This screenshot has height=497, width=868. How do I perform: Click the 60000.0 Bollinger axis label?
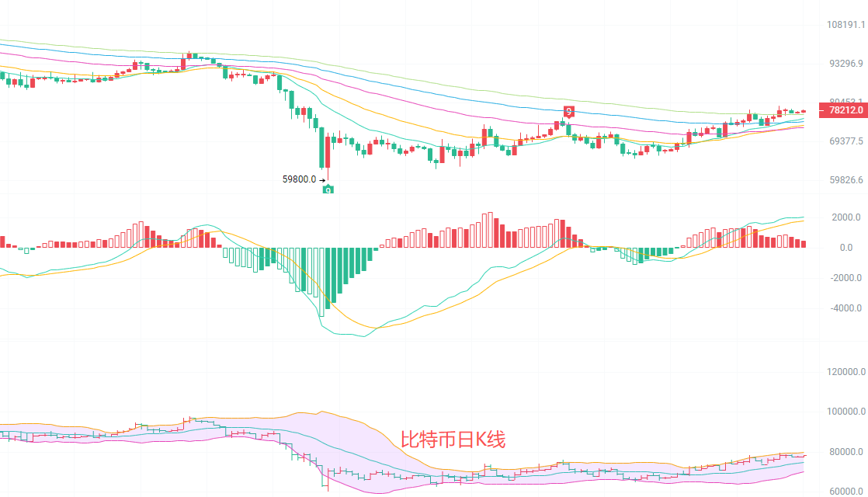[x=845, y=492]
